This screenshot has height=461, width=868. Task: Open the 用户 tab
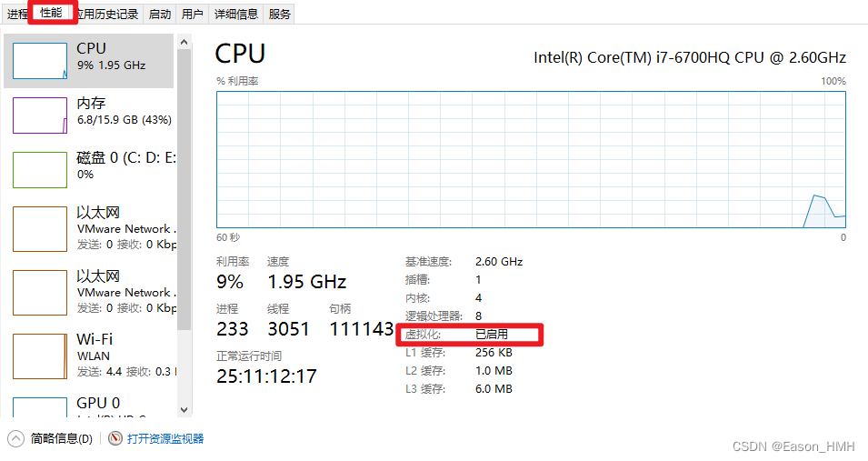[192, 14]
